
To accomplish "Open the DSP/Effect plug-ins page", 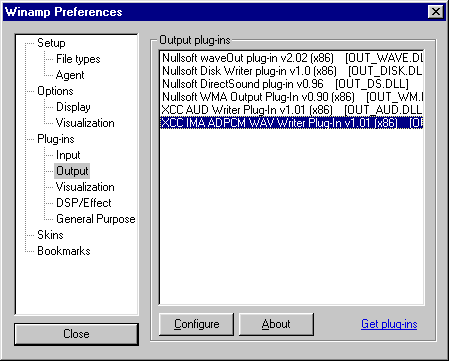I will [x=84, y=203].
